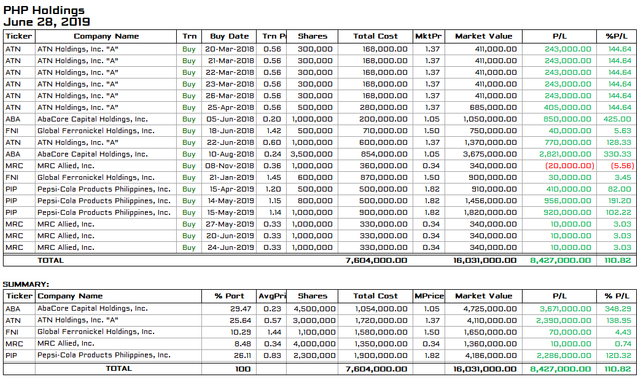Click the 'Buy Date' column header
The image size is (640, 378).
[229, 36]
